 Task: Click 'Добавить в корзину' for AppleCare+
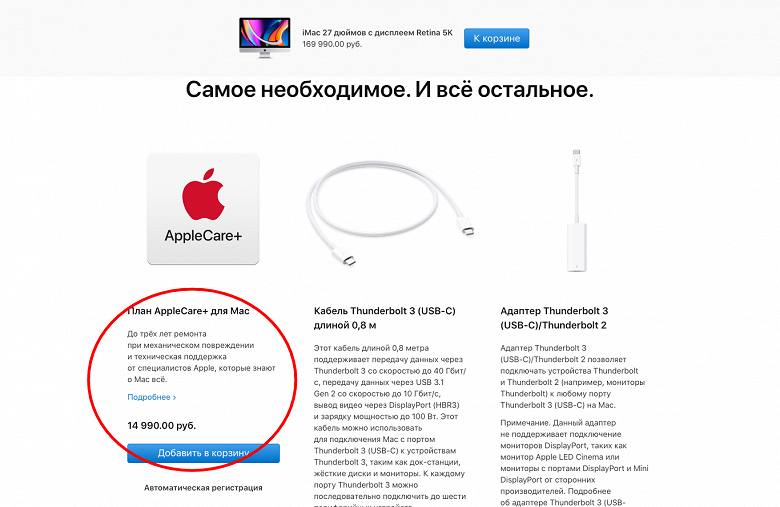[x=203, y=453]
